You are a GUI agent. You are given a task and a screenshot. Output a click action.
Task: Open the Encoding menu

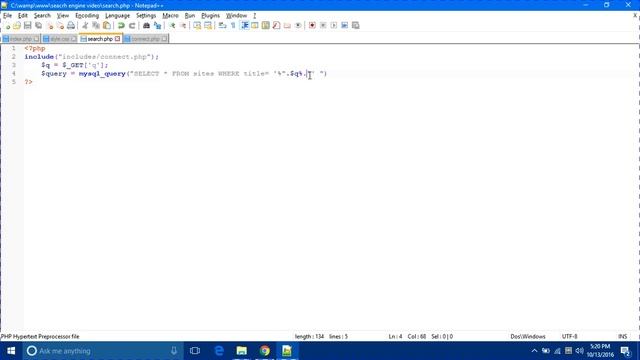(x=87, y=16)
